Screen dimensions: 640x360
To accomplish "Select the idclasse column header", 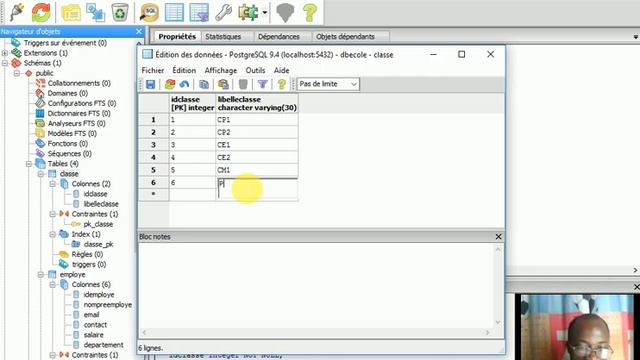I will point(192,103).
